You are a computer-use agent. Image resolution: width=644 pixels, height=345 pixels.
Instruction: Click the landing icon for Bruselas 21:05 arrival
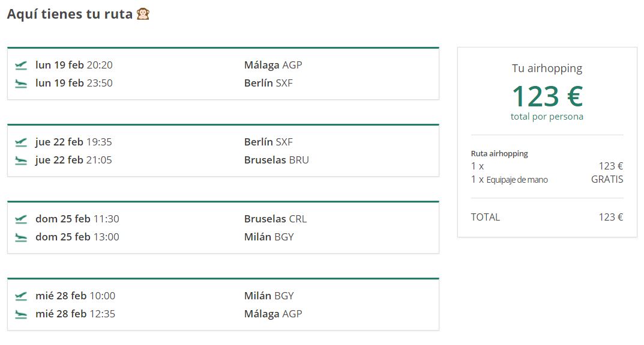pos(21,160)
